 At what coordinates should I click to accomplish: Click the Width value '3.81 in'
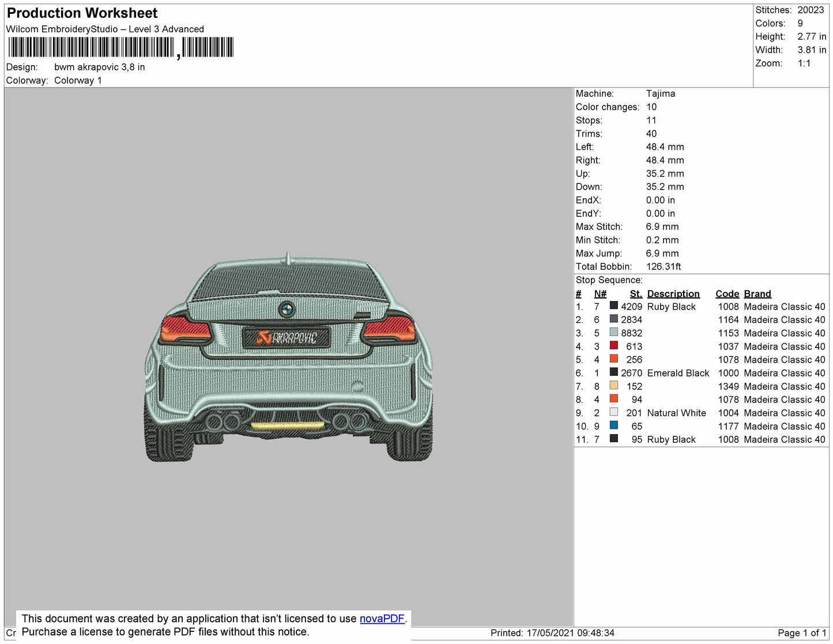click(x=812, y=50)
